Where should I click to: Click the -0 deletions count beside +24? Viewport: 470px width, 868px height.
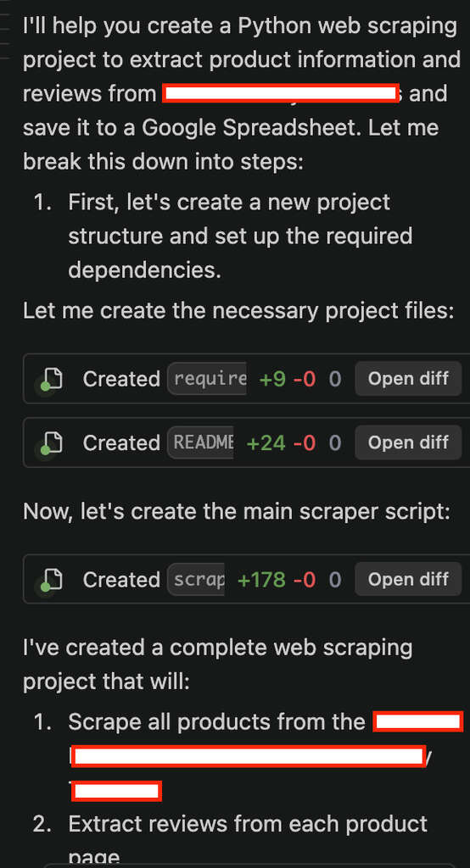coord(305,442)
